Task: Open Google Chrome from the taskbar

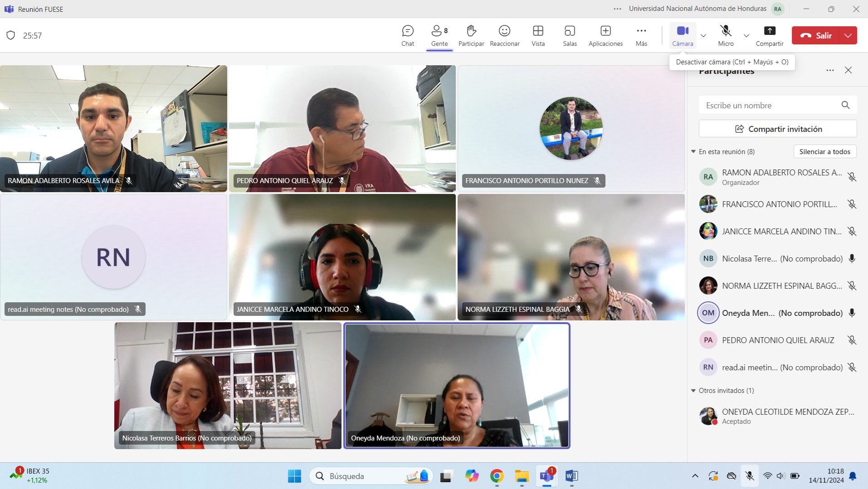Action: (497, 476)
